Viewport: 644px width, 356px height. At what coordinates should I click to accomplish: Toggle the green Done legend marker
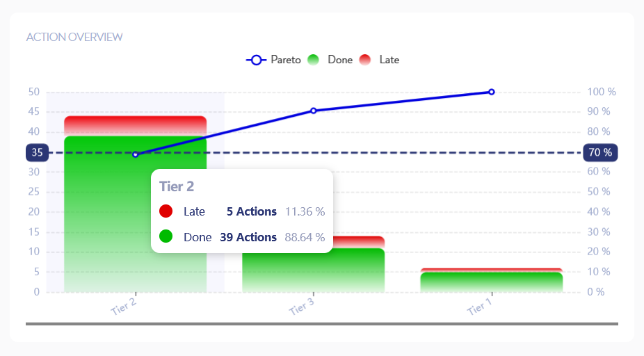tap(313, 60)
